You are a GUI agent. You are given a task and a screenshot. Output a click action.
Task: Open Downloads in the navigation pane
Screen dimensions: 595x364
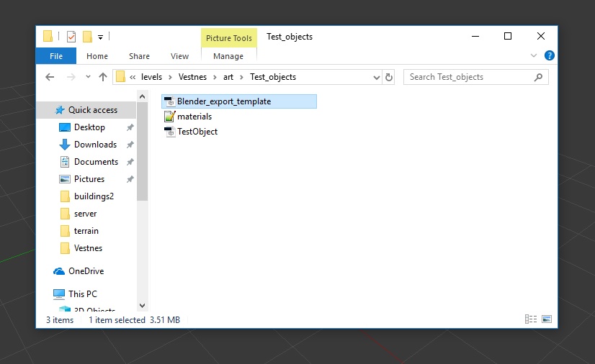pos(95,145)
